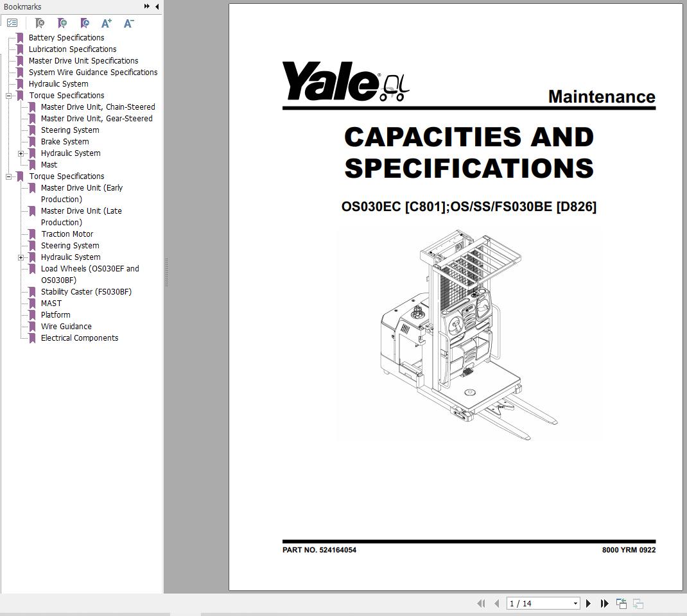Click the bookmark icon beside Lubrication Specifications

tap(20, 49)
